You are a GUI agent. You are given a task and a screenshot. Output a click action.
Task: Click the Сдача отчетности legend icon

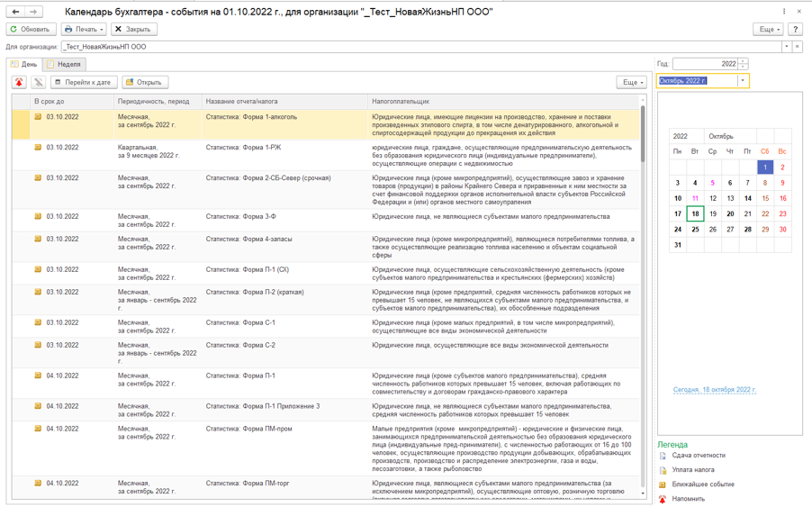pyautogui.click(x=663, y=457)
